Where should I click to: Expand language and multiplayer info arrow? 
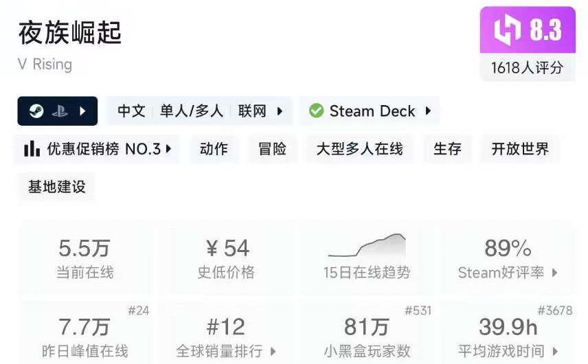pos(280,111)
